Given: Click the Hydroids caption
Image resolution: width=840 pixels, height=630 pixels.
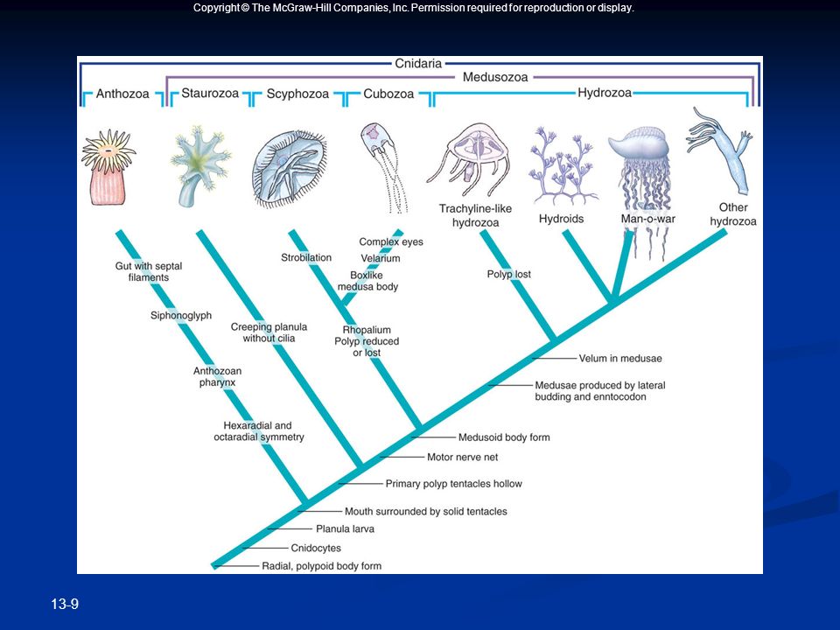Looking at the screenshot, I should 562,219.
